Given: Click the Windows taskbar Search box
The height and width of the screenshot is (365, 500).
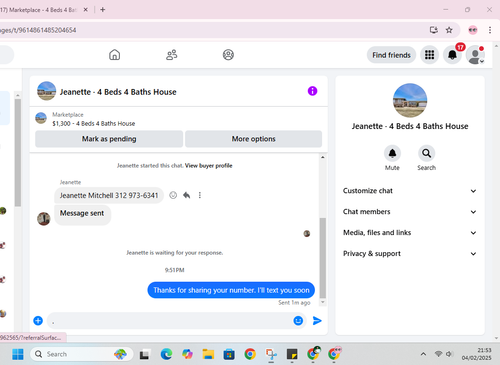Looking at the screenshot, I should pos(82,354).
